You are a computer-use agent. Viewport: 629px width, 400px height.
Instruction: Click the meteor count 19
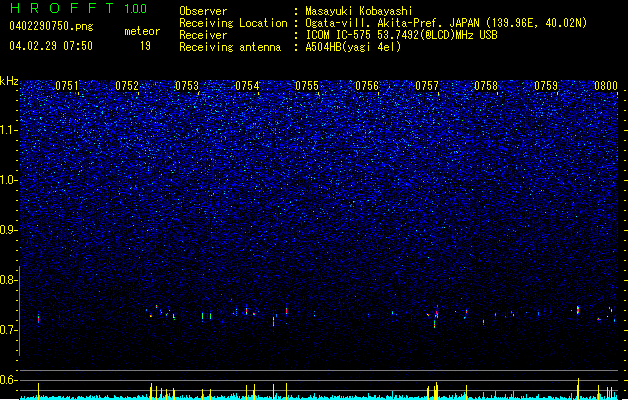pos(145,46)
